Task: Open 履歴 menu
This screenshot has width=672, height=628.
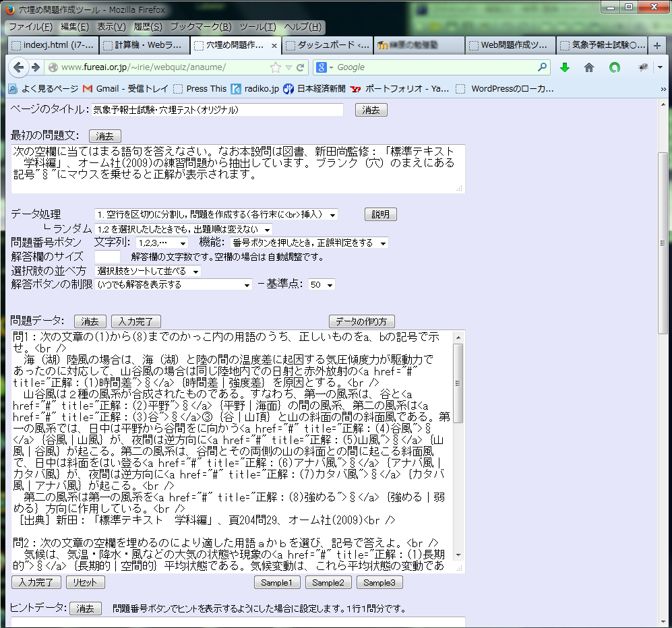Action: tap(148, 27)
